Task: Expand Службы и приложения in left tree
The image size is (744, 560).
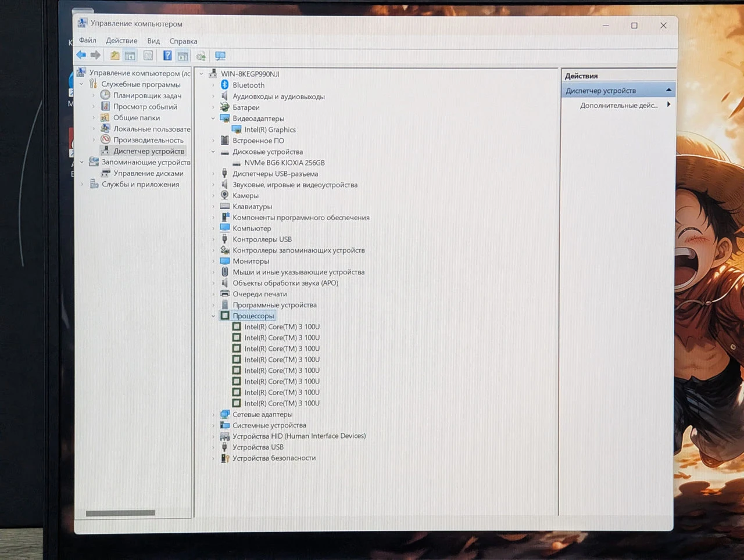Action: coord(82,184)
